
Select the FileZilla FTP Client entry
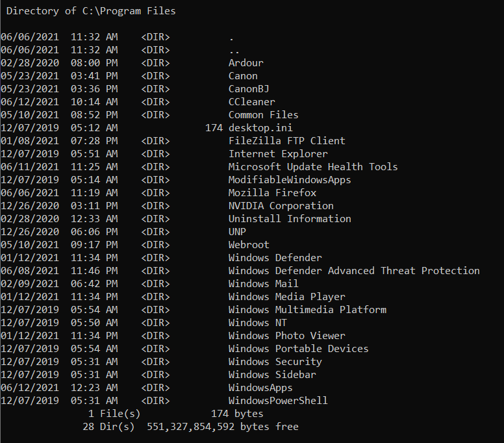[286, 141]
